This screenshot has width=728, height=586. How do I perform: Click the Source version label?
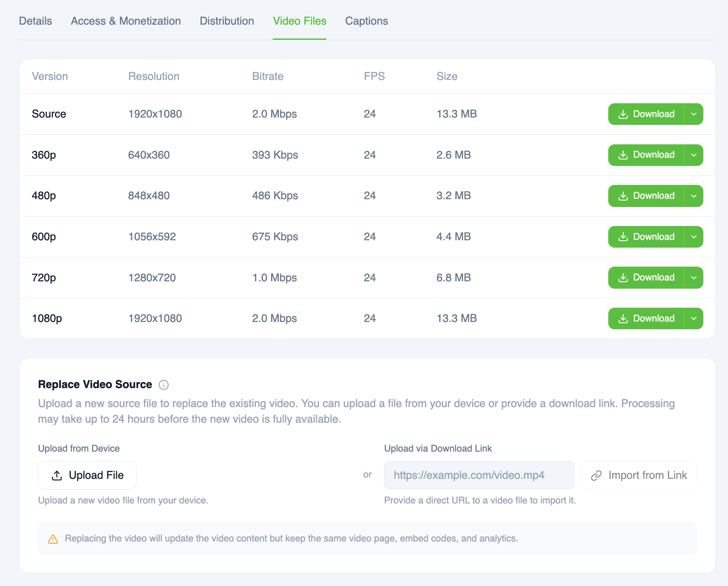49,114
